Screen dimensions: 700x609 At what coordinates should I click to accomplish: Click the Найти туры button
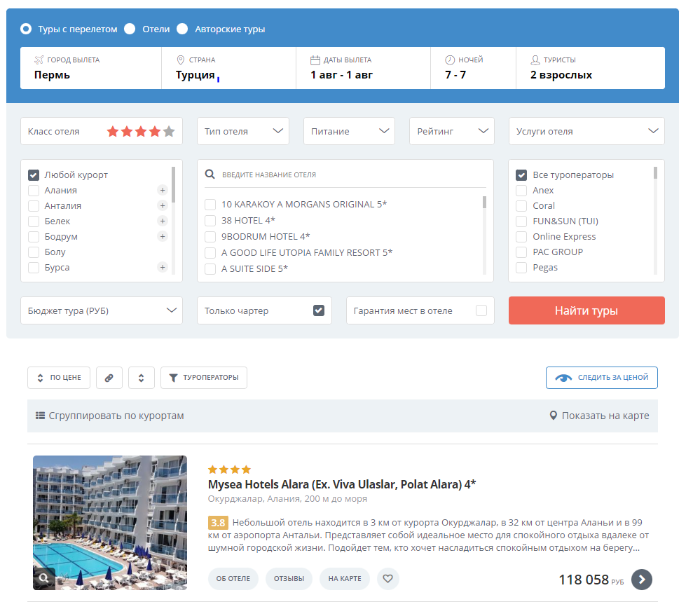[586, 310]
